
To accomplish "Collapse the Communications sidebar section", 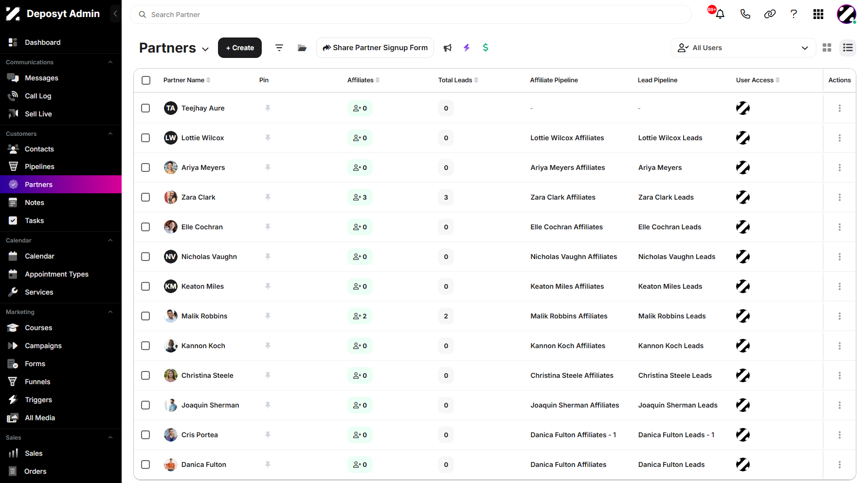I will pyautogui.click(x=110, y=62).
